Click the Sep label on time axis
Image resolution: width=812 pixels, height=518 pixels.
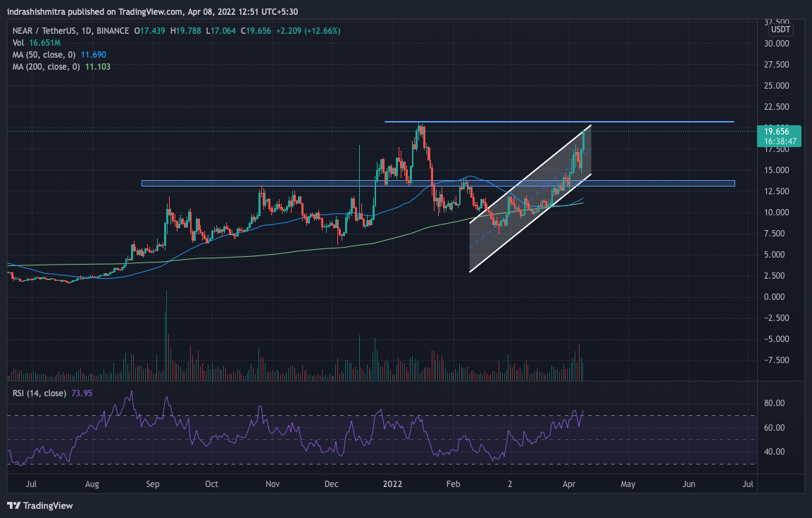tap(154, 484)
